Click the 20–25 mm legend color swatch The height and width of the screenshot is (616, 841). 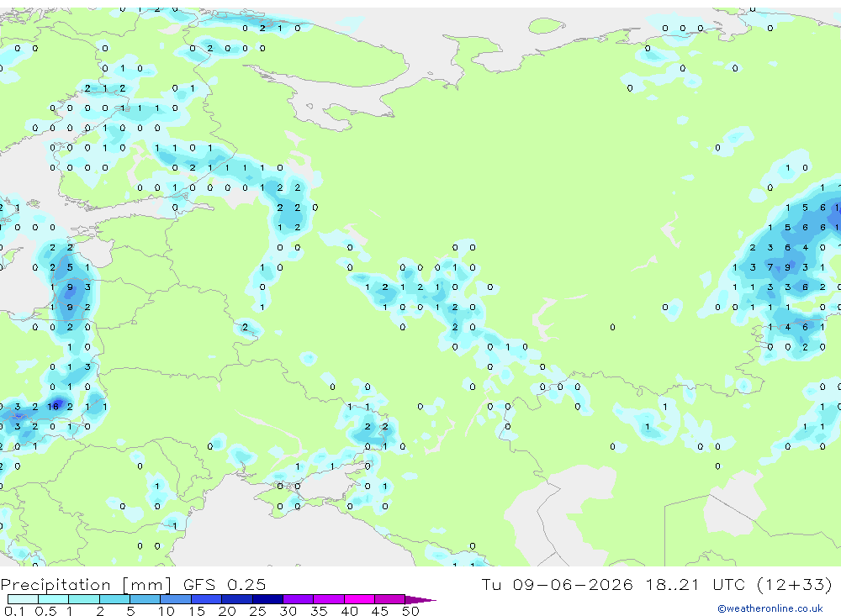click(237, 599)
